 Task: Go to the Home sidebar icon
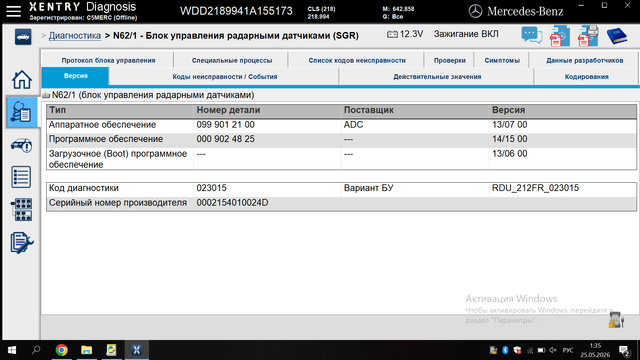click(x=22, y=80)
